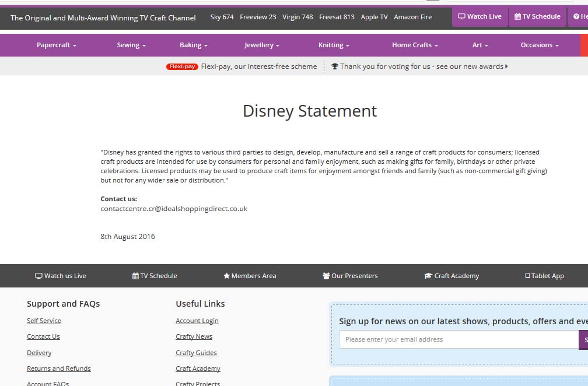This screenshot has height=386, width=588.
Task: Expand the Art dropdown menu
Action: pyautogui.click(x=480, y=45)
